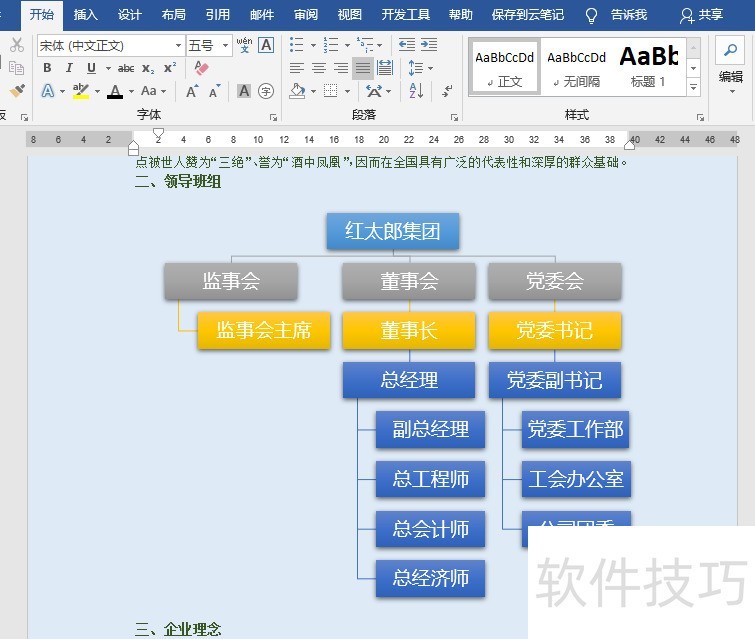The width and height of the screenshot is (755, 639).
Task: Open the font name dropdown
Action: point(178,46)
